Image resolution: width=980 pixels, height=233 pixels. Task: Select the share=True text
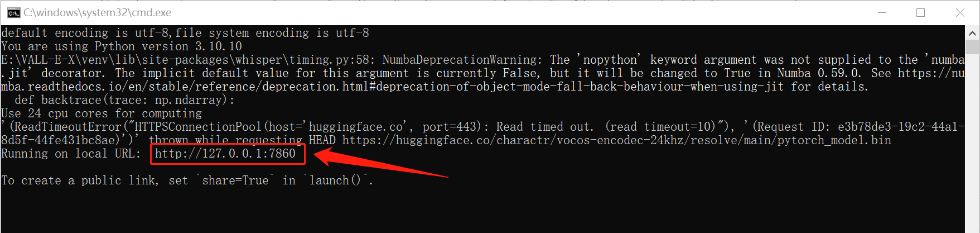click(x=235, y=180)
